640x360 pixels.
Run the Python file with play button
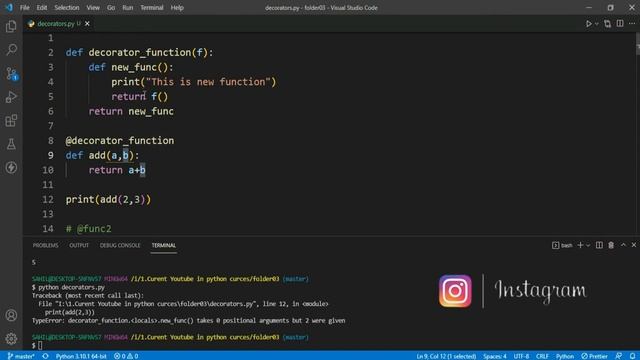589,24
